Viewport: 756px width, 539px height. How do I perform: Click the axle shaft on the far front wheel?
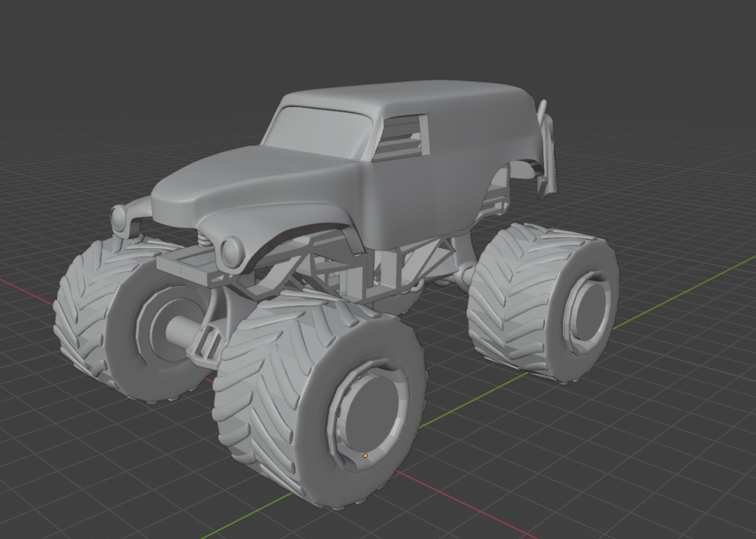point(182,330)
